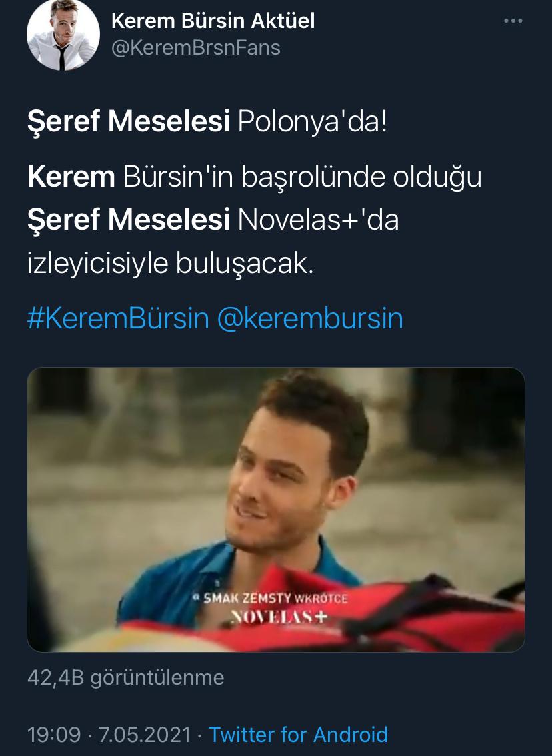Open the three-dot more options menu
552x756 pixels.
coord(513,21)
